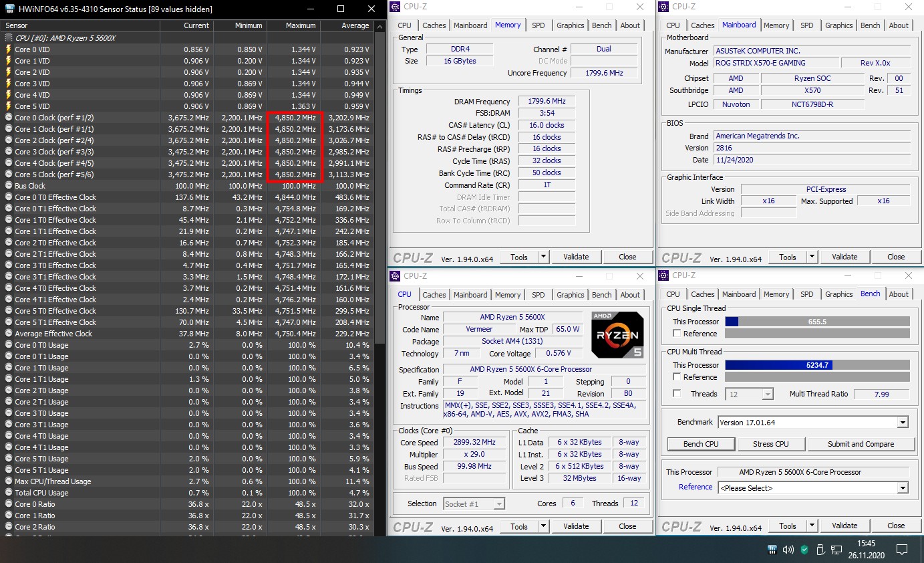924x563 pixels.
Task: Switch to SPD tab in Memory window
Action: click(x=538, y=25)
